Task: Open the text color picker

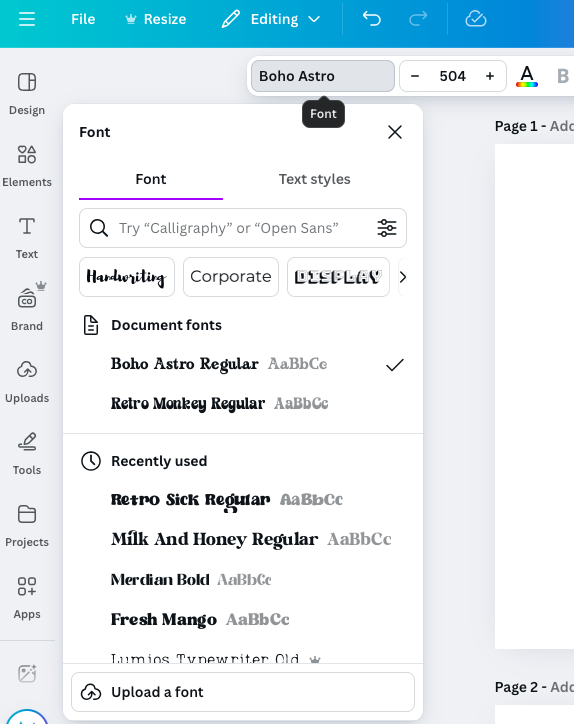Action: click(527, 76)
